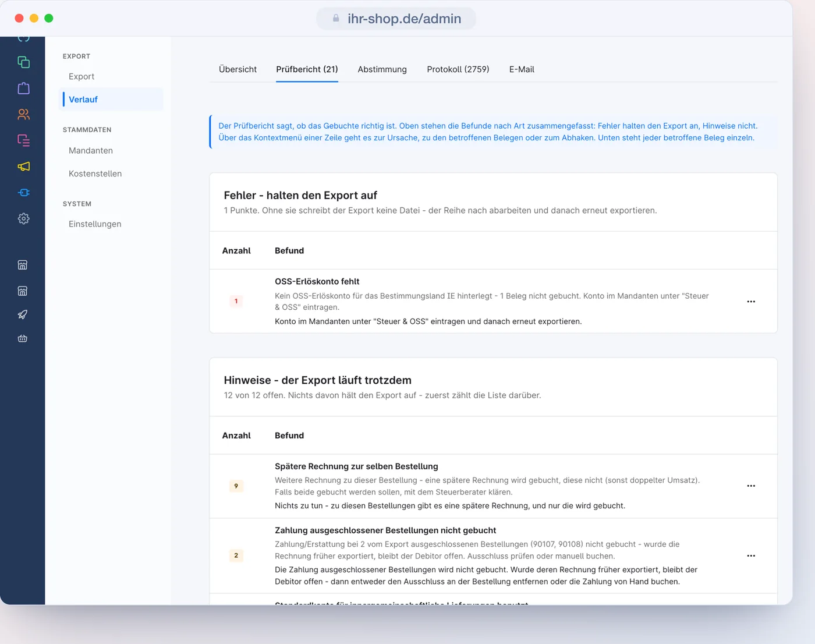Click the Anzahl column header in Hinweise table
This screenshot has height=644, width=815.
236,436
